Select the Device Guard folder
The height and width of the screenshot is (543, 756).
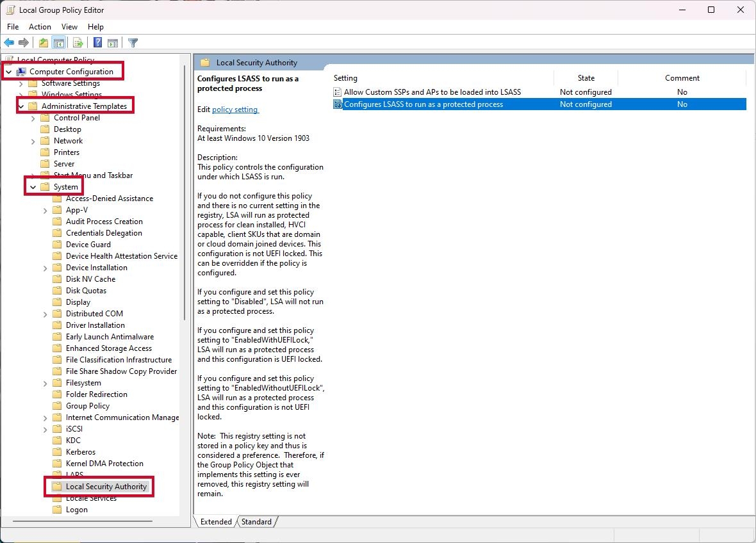(x=88, y=244)
